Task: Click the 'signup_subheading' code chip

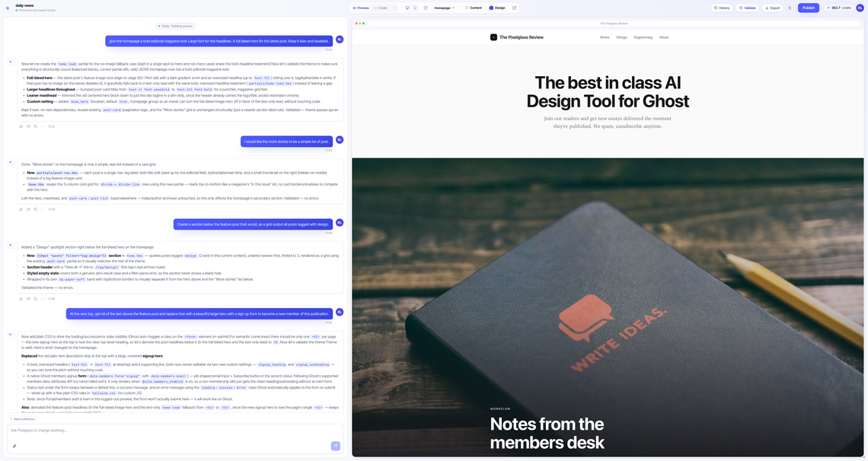Action: [x=314, y=365]
